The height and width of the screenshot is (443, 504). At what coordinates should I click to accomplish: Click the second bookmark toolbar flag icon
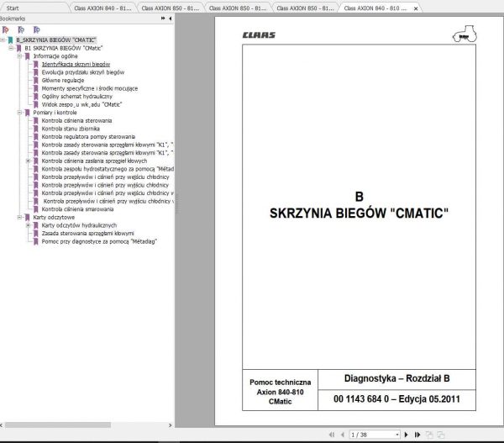(x=21, y=30)
